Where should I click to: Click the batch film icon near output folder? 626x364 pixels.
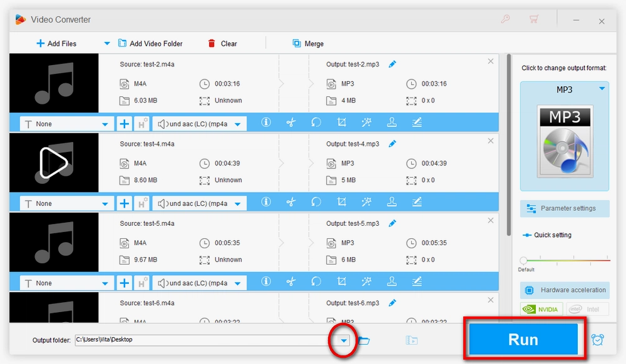[x=412, y=340]
